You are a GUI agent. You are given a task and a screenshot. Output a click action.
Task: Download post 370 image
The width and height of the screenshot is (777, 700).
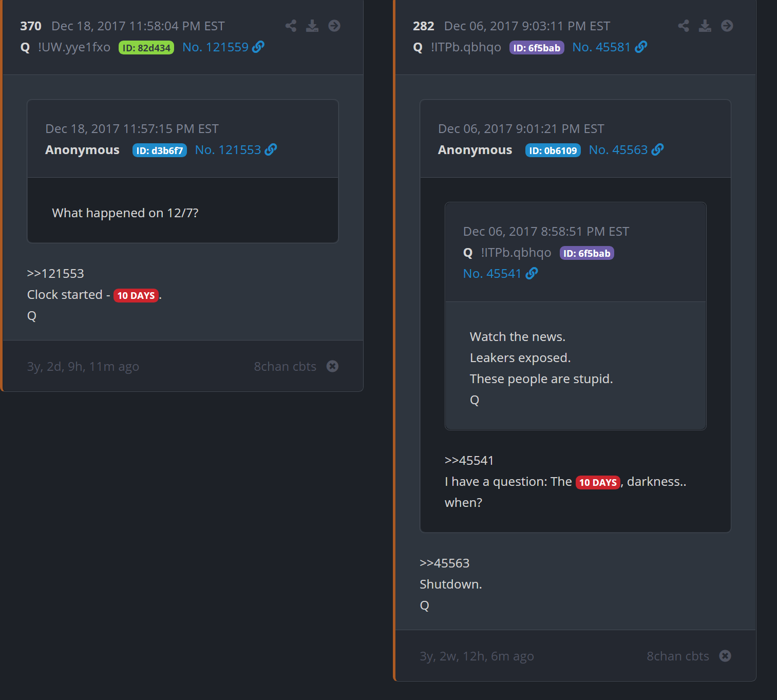coord(312,26)
